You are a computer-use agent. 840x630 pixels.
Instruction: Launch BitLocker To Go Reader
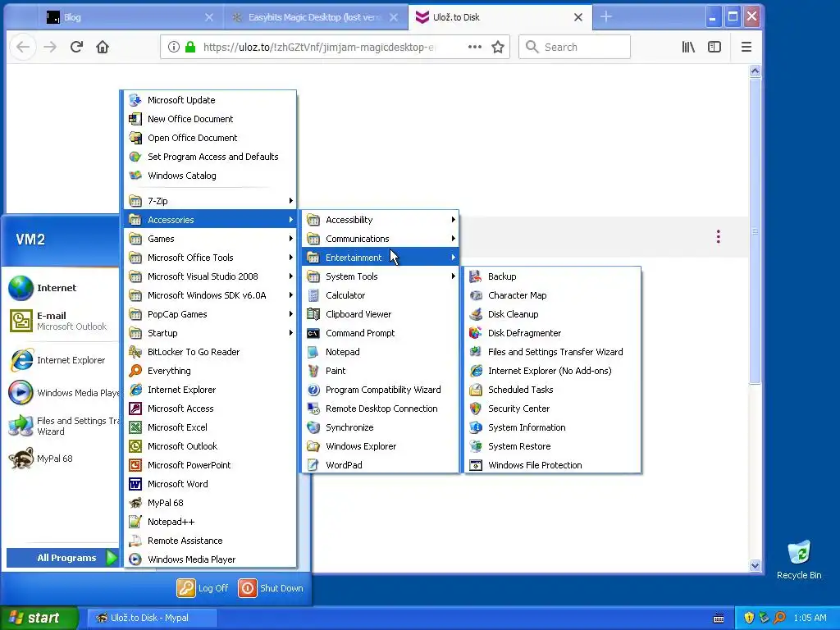[x=210, y=352]
